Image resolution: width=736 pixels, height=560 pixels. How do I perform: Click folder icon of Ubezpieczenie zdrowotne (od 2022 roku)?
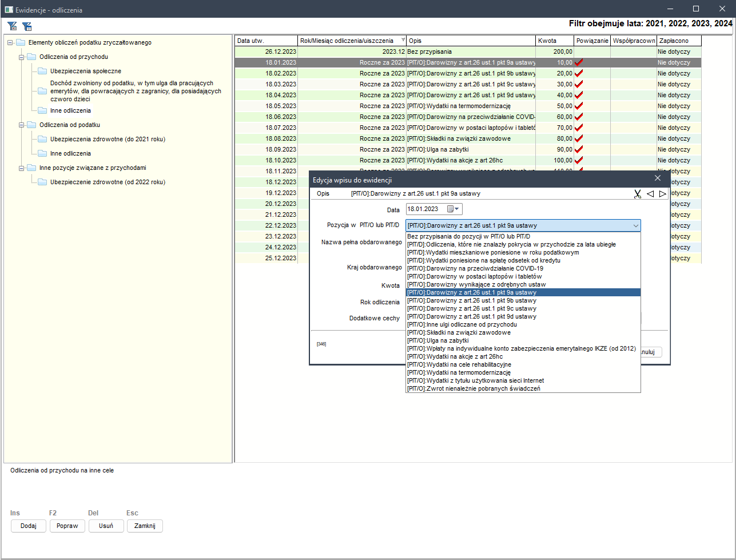click(x=42, y=182)
